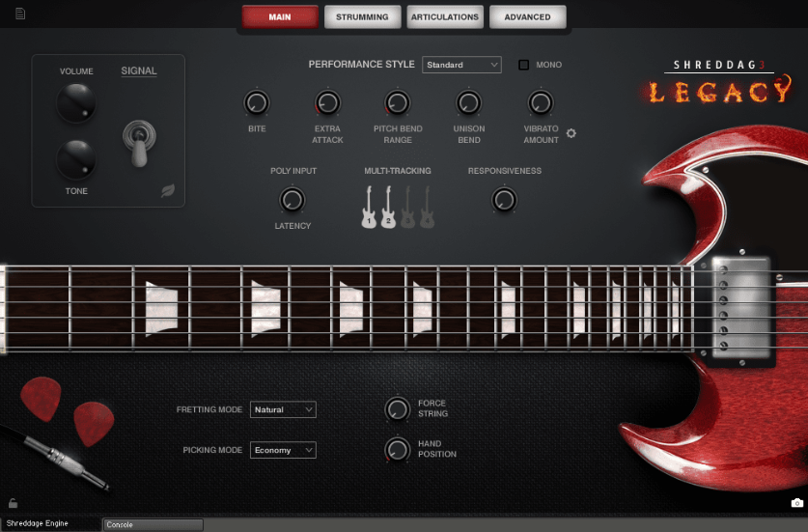The image size is (808, 532).
Task: Click the camera snapshot icon
Action: (x=797, y=503)
